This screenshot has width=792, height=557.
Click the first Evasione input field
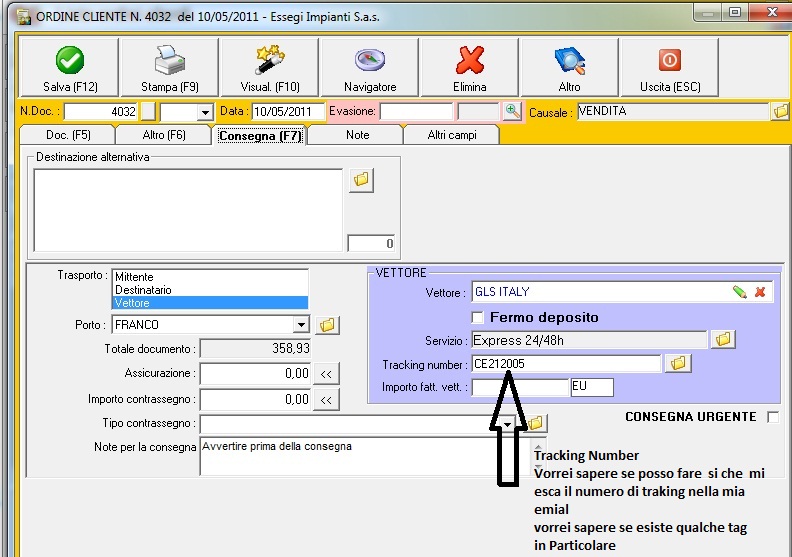click(416, 112)
